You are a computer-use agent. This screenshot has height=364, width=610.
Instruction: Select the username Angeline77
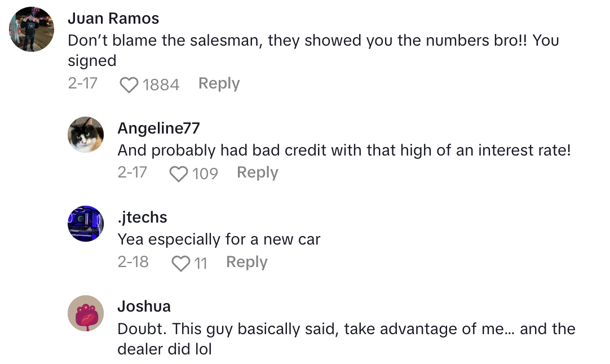pyautogui.click(x=158, y=128)
